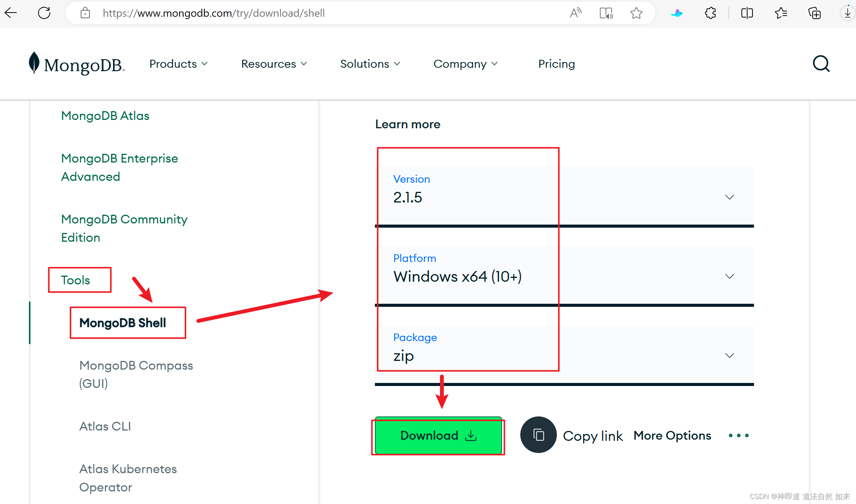Click the green Download button
Viewport: 856px width, 504px height.
click(x=438, y=436)
